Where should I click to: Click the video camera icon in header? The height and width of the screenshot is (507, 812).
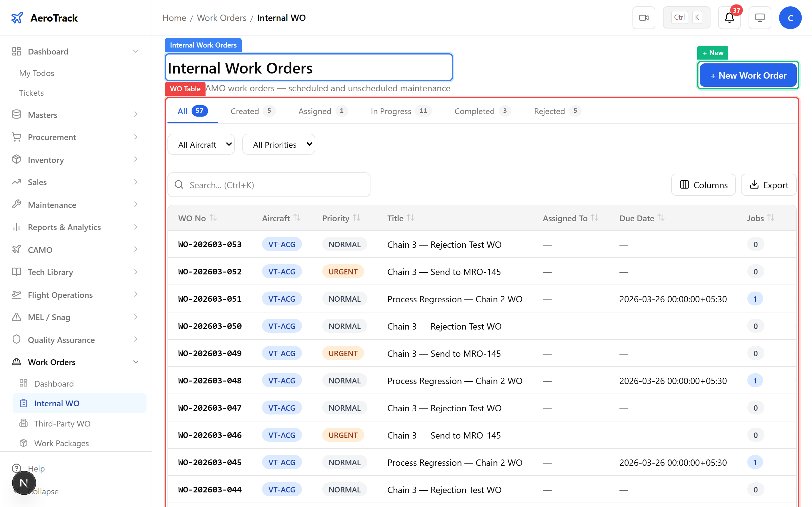click(644, 18)
